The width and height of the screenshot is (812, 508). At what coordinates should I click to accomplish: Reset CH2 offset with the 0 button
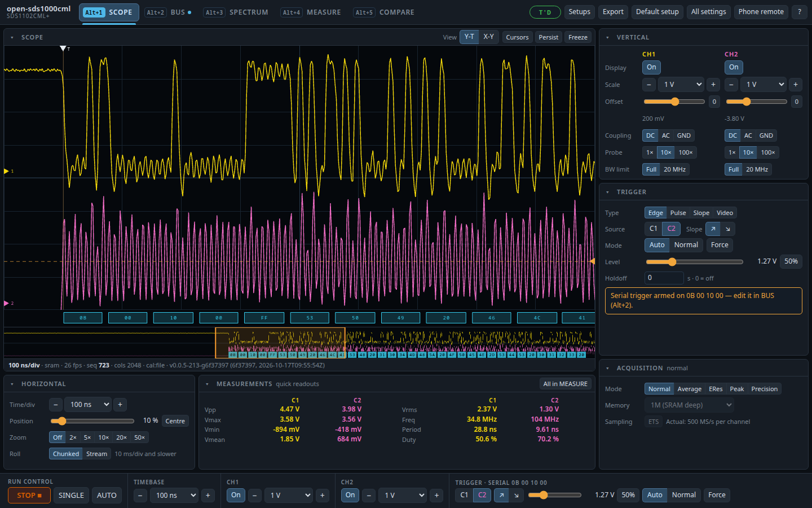(797, 102)
